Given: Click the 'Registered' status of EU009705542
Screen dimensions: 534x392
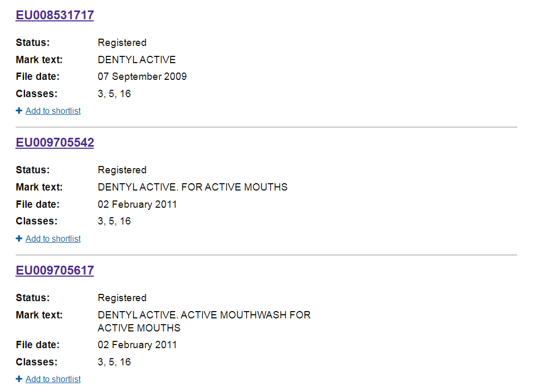Looking at the screenshot, I should 122,170.
